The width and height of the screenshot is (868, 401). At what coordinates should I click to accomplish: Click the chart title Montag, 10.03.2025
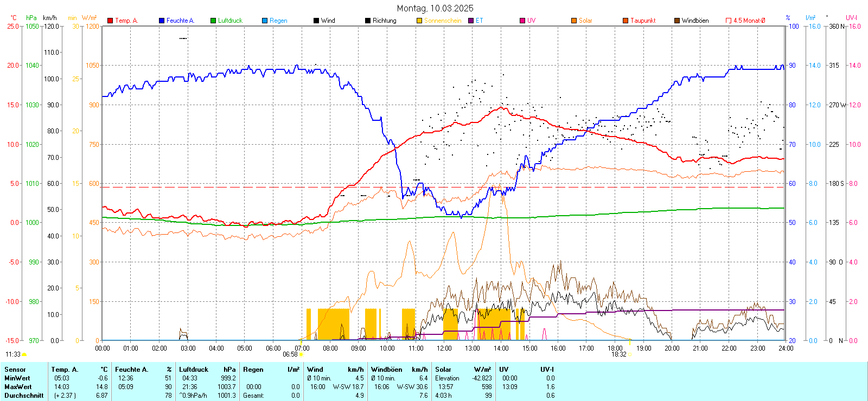435,8
